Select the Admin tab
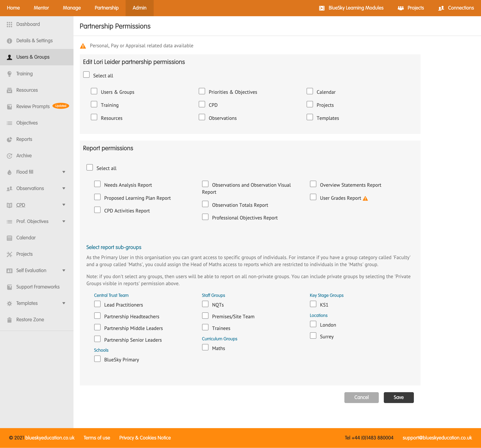481x448 pixels. coord(139,8)
